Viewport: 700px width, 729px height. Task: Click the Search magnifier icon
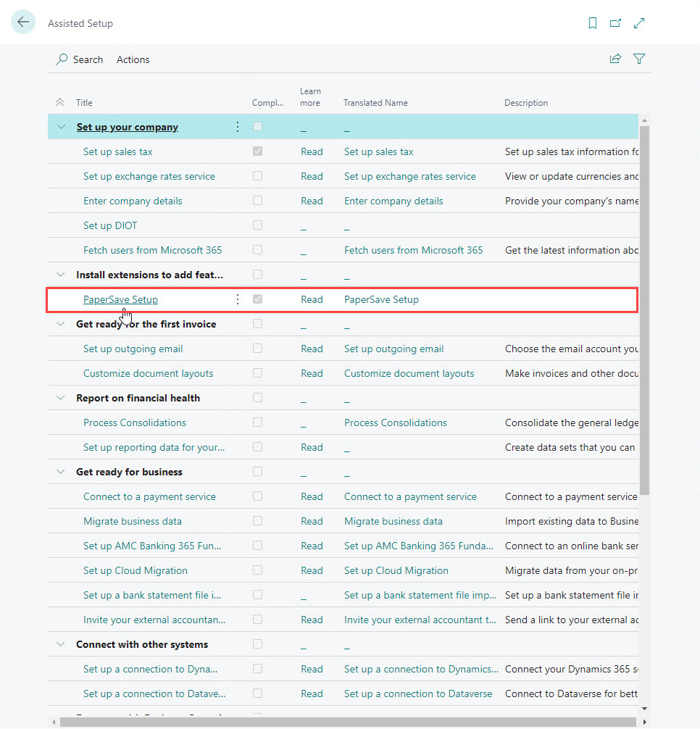pos(62,59)
